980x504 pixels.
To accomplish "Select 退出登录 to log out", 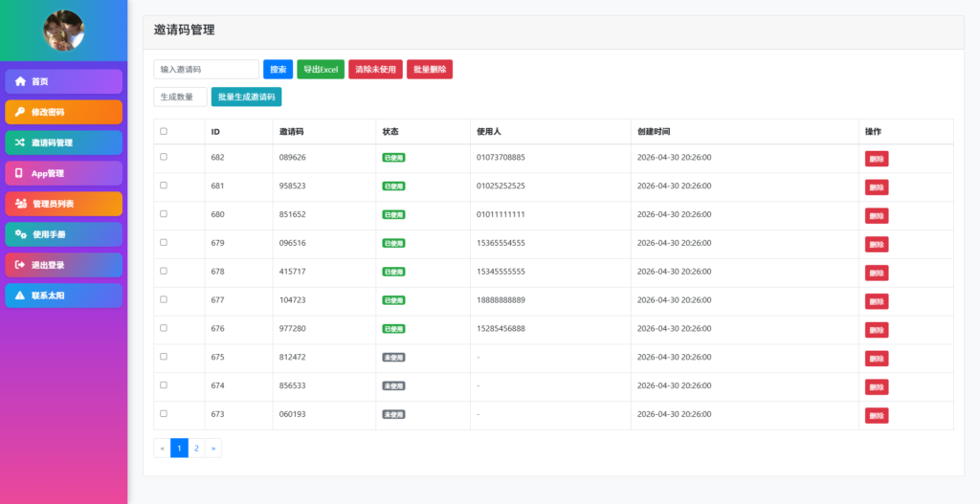I will 64,265.
